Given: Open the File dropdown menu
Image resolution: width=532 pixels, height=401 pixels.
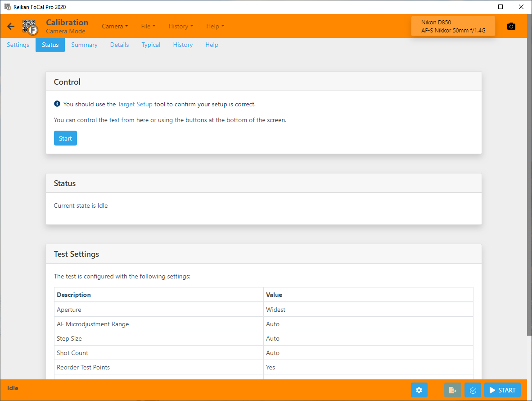Looking at the screenshot, I should (148, 26).
